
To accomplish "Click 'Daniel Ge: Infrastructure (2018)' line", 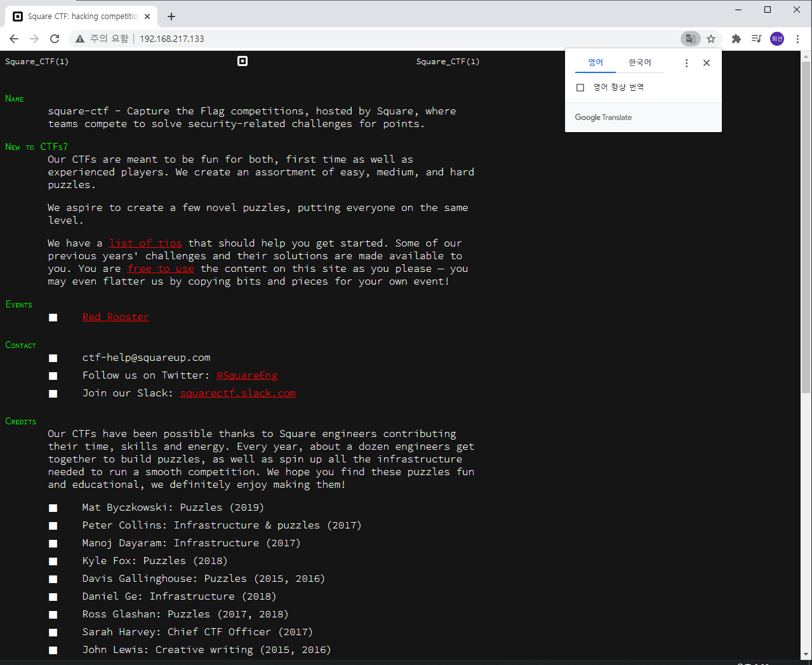I will point(179,596).
